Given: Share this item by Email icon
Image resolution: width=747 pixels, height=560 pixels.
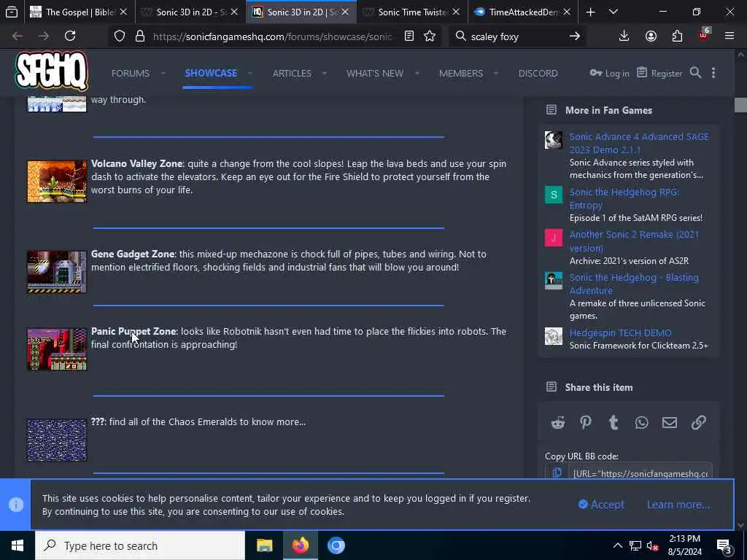Looking at the screenshot, I should click(670, 422).
